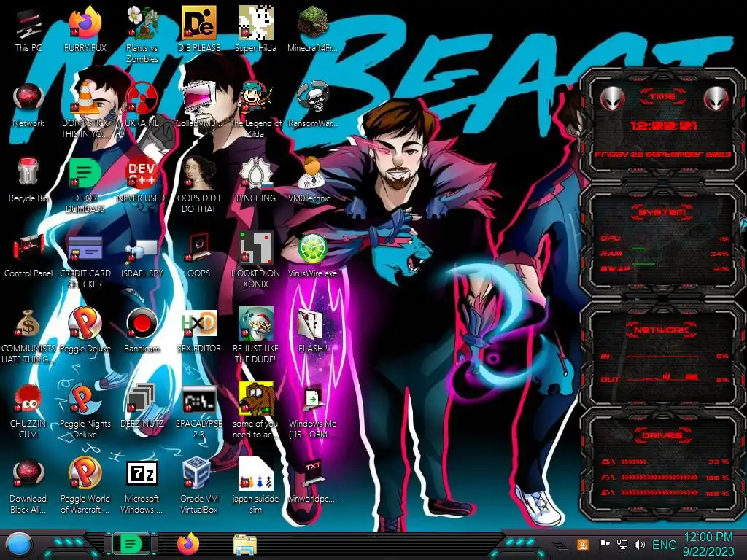Click the orange tray icon
Screen dimensions: 747x560
pyautogui.click(x=582, y=545)
